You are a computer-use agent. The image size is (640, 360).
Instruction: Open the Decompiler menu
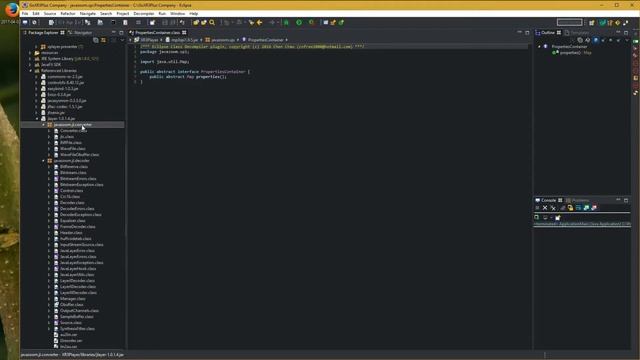pos(144,13)
